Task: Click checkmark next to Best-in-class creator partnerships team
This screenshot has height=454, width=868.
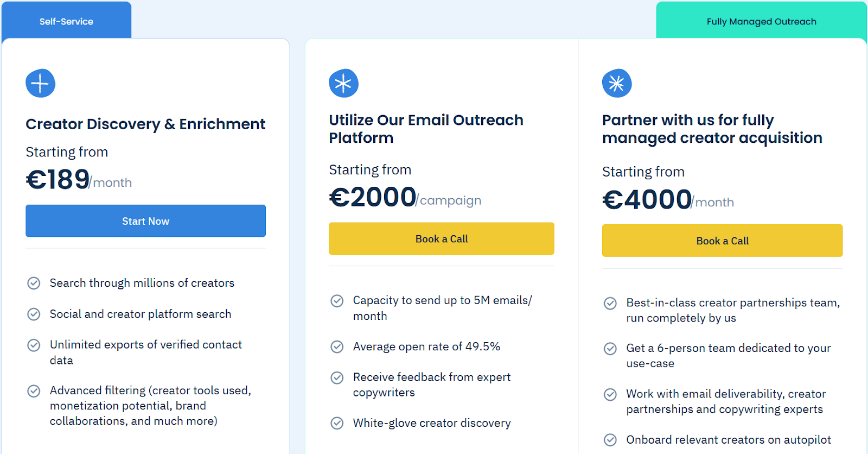Action: [x=610, y=302]
